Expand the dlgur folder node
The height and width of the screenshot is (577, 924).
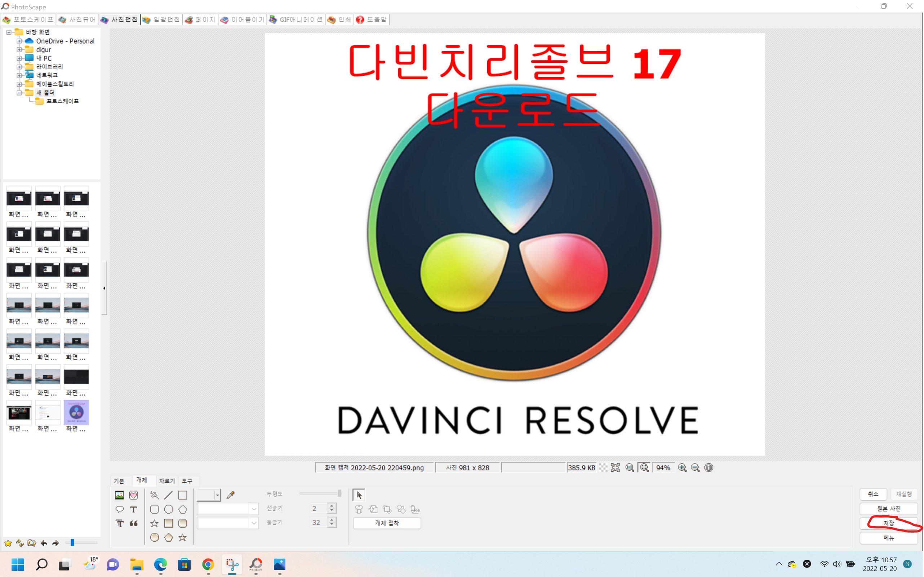(19, 50)
